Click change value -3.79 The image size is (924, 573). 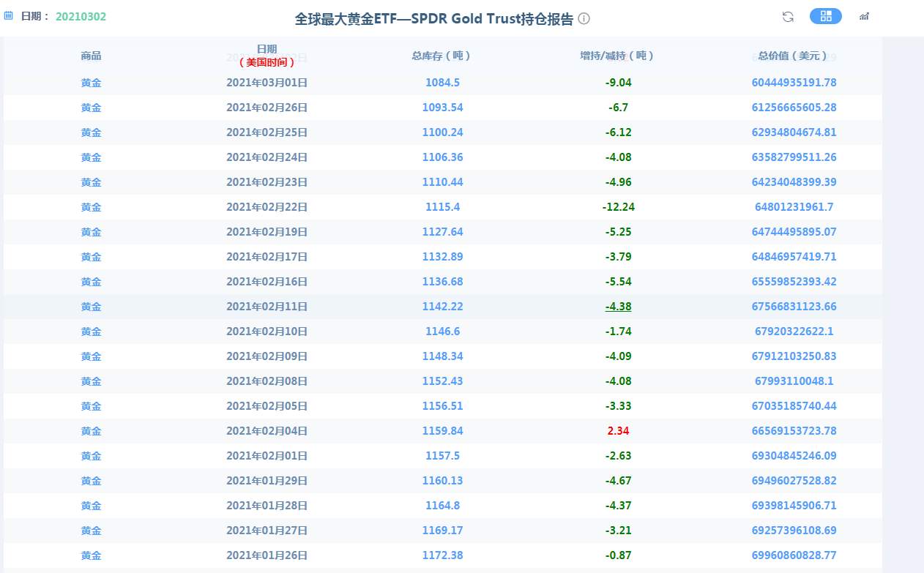tap(618, 257)
